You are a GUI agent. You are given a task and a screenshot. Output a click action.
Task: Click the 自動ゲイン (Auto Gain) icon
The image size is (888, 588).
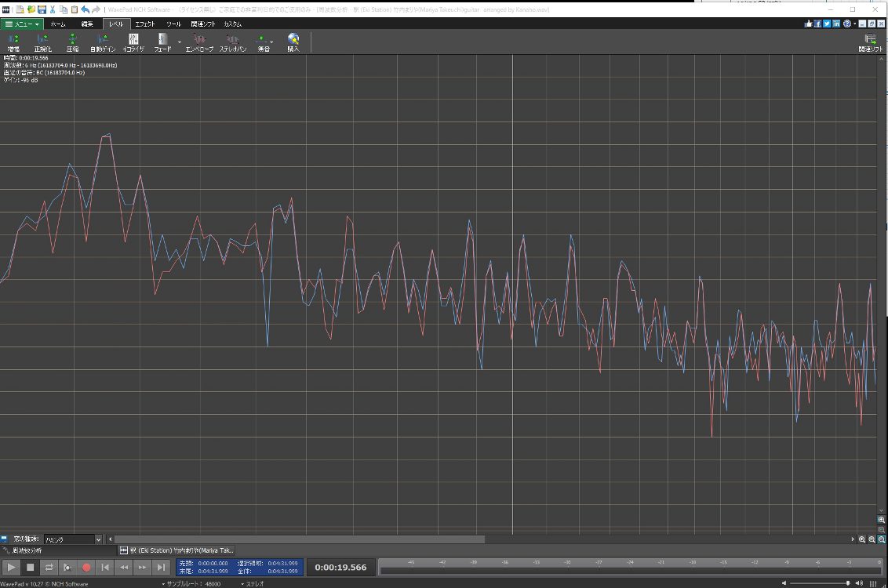(x=102, y=42)
